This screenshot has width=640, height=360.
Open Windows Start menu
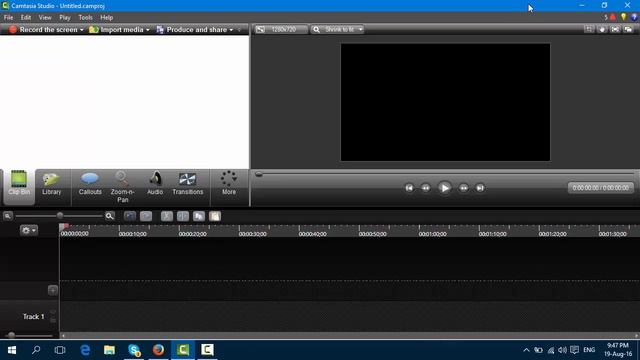pyautogui.click(x=12, y=350)
